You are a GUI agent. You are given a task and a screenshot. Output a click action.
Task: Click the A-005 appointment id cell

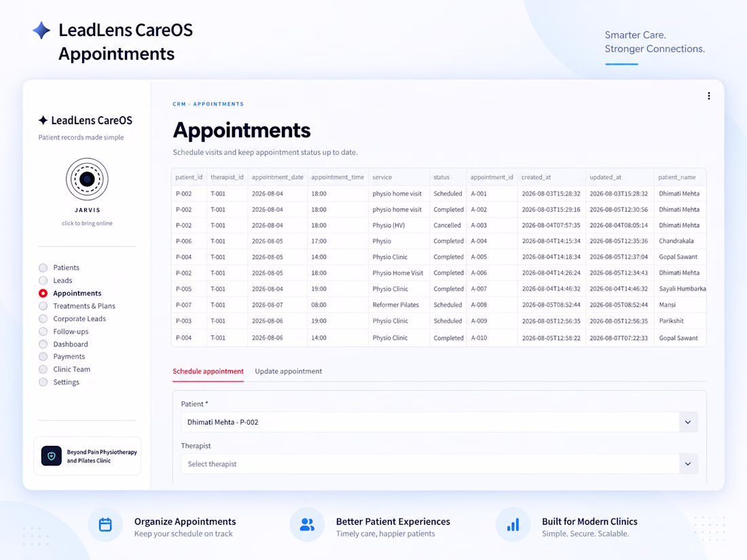click(492, 257)
